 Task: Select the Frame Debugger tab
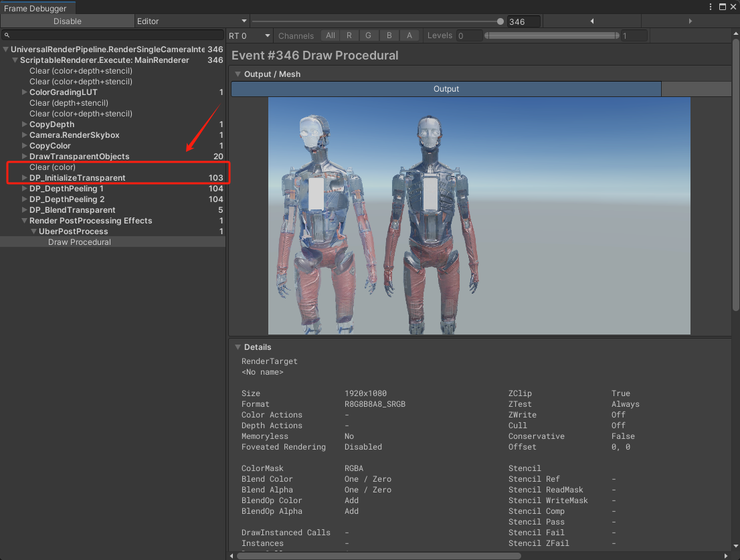tap(37, 8)
